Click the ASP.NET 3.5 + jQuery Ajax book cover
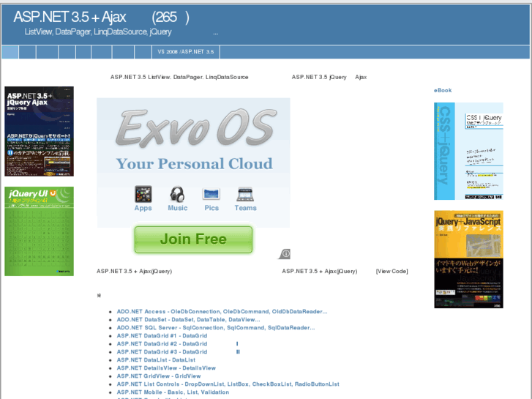Viewport: 532px width, 399px height. coord(39,132)
